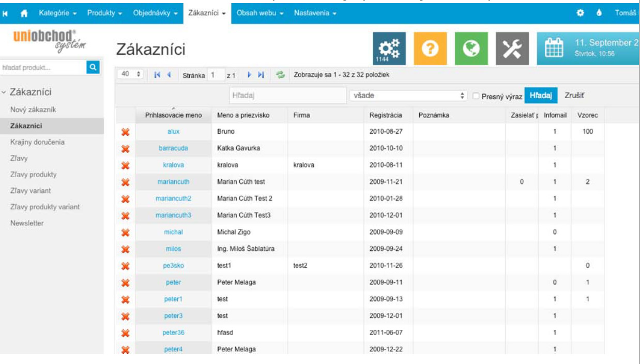
Task: Open the "všade" search scope dropdown
Action: [x=408, y=96]
